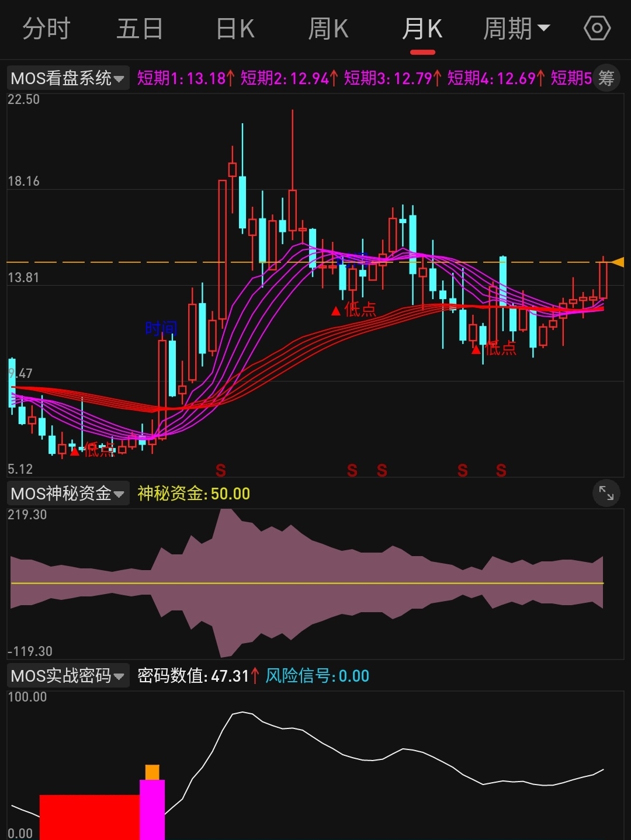This screenshot has width=631, height=840.
Task: Open the 筹 chip distribution button
Action: 606,78
